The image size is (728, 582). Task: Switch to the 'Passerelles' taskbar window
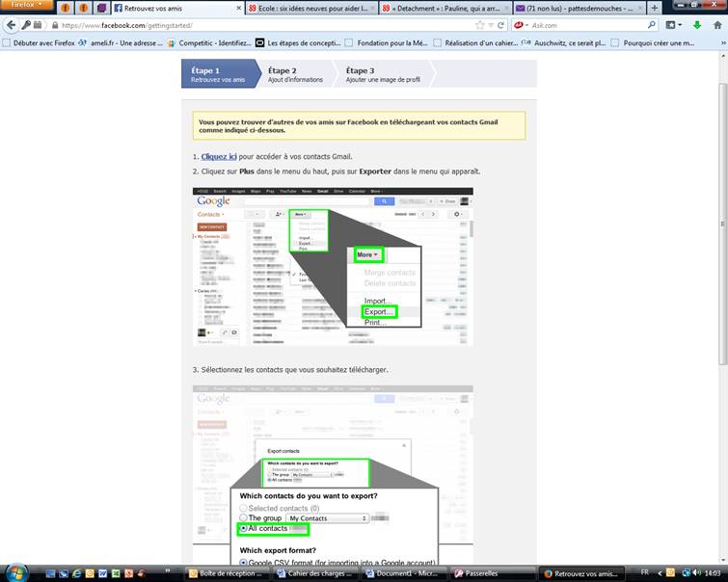pyautogui.click(x=491, y=573)
